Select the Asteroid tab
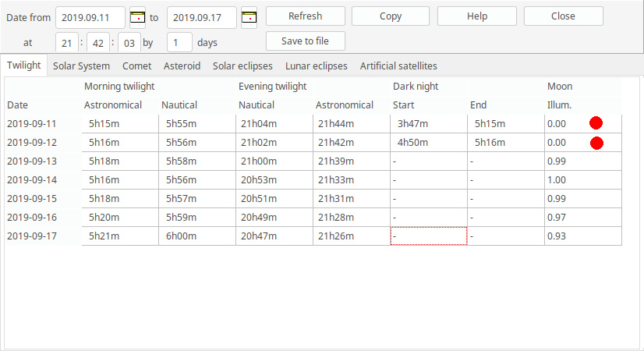The width and height of the screenshot is (644, 351). (x=182, y=66)
